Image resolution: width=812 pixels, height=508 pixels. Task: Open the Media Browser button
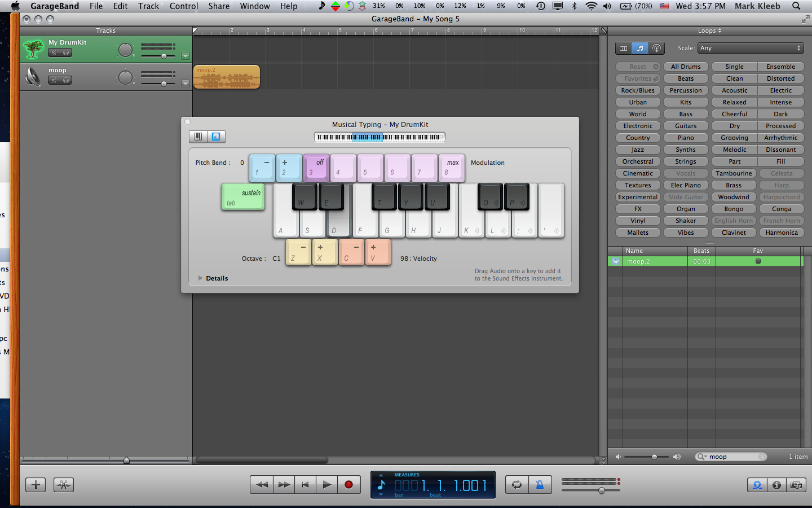(x=796, y=485)
